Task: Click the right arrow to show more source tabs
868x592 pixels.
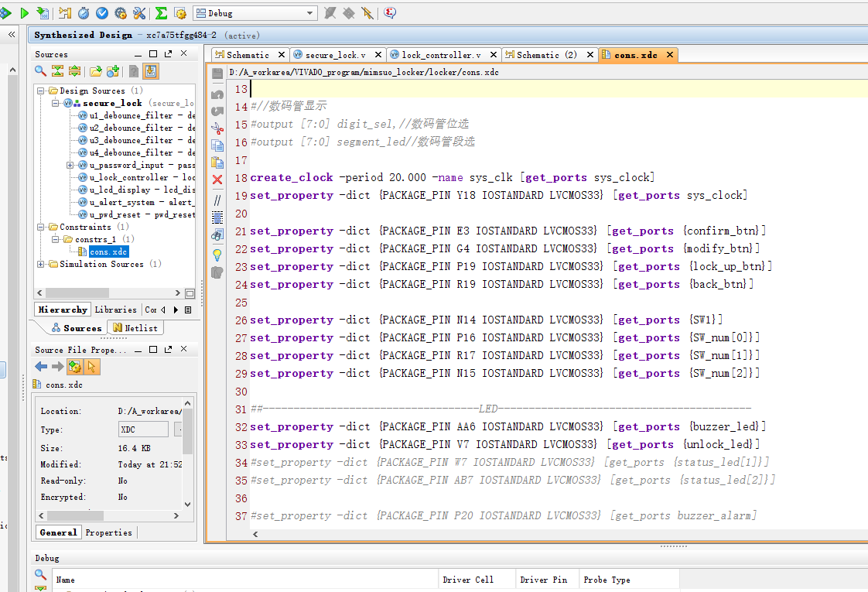Action: [x=176, y=310]
